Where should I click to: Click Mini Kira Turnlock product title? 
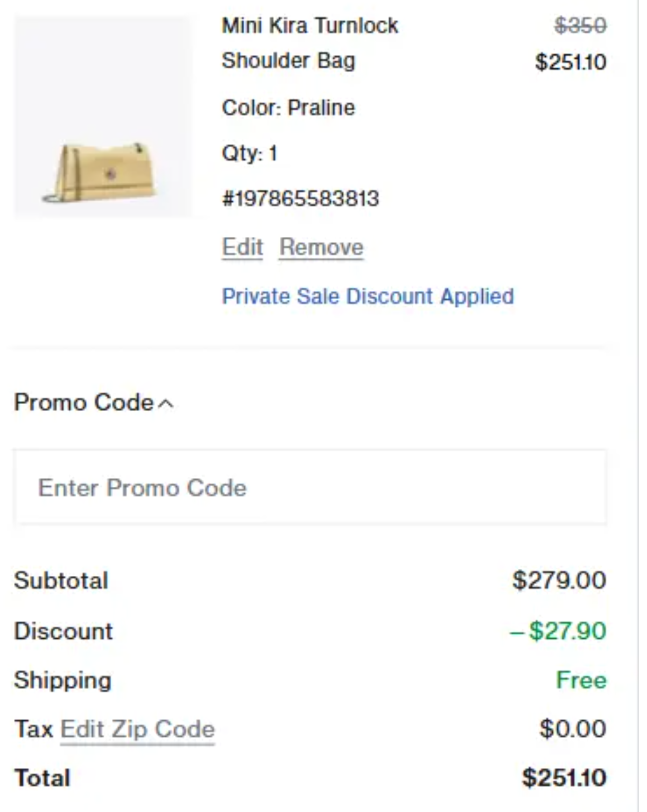tap(309, 25)
